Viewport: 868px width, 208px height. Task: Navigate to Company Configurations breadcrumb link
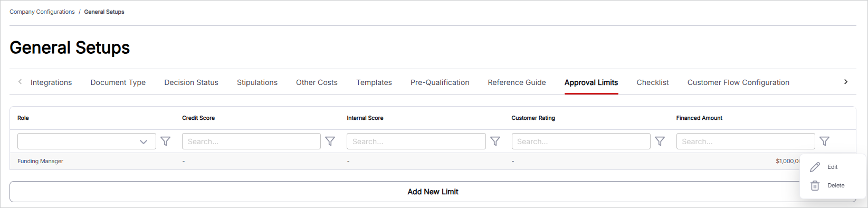coord(42,12)
